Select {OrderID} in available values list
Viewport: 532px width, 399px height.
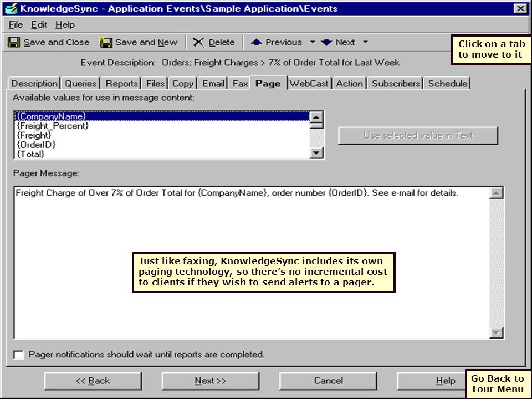[162, 145]
